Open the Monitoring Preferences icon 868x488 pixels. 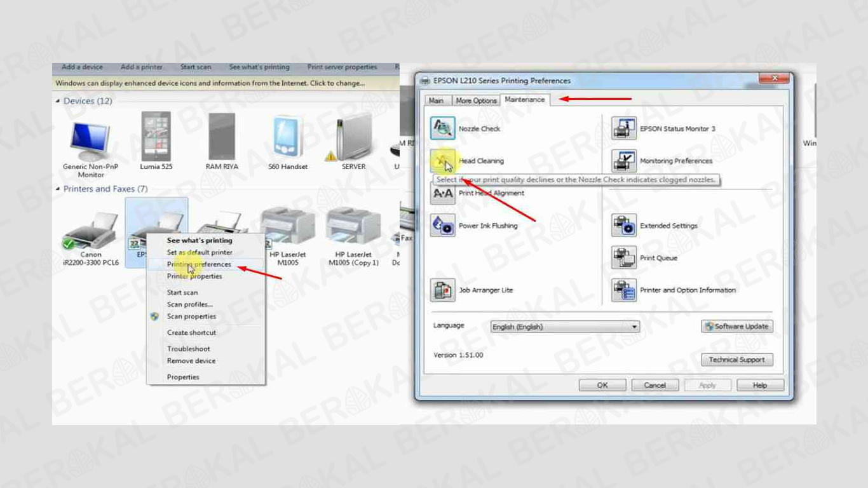(623, 161)
